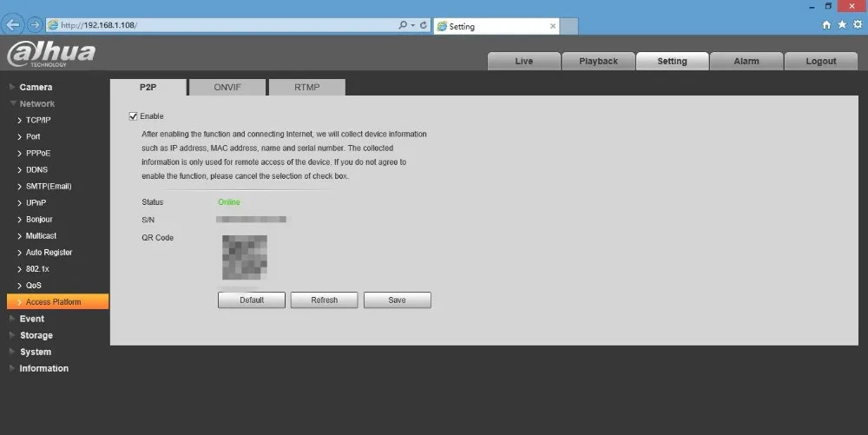This screenshot has height=435, width=868.
Task: Open the browser tools gear icon
Action: pyautogui.click(x=858, y=25)
